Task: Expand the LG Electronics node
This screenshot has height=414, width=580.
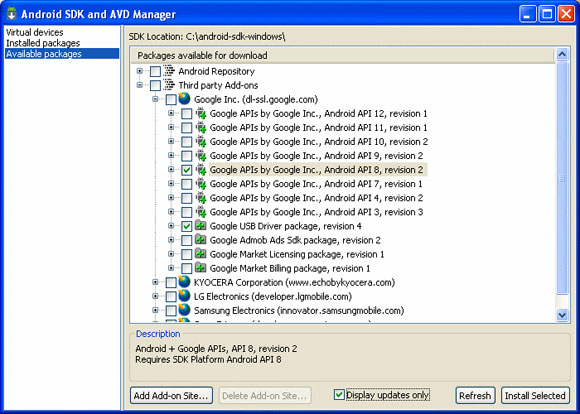Action: pos(155,296)
